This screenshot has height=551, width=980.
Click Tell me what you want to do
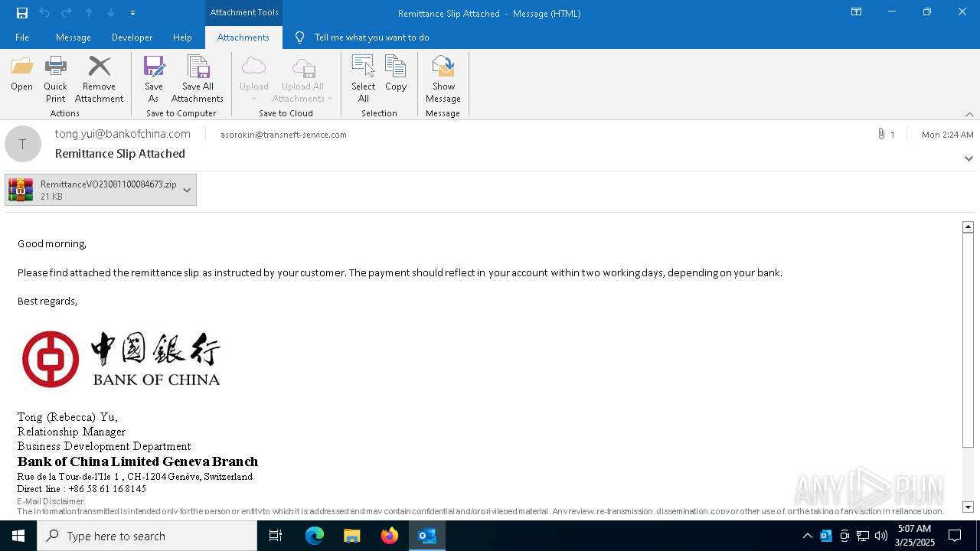tap(371, 37)
